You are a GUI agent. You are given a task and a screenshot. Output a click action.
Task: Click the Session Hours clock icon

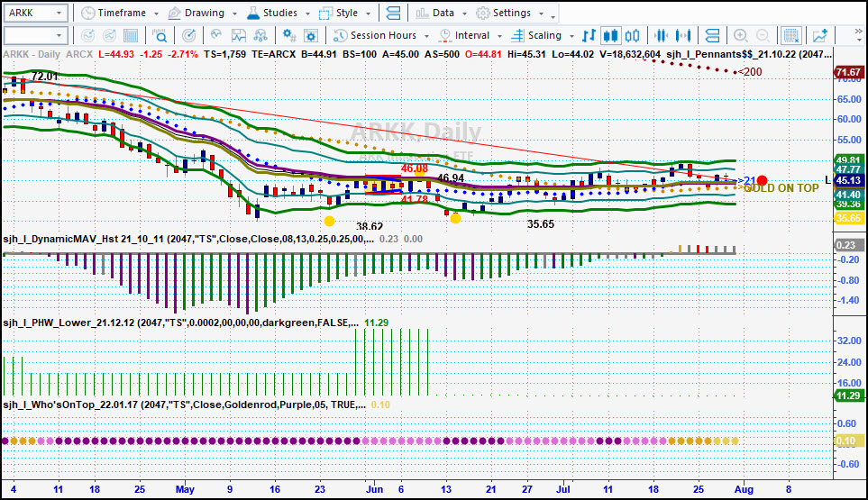coord(340,36)
